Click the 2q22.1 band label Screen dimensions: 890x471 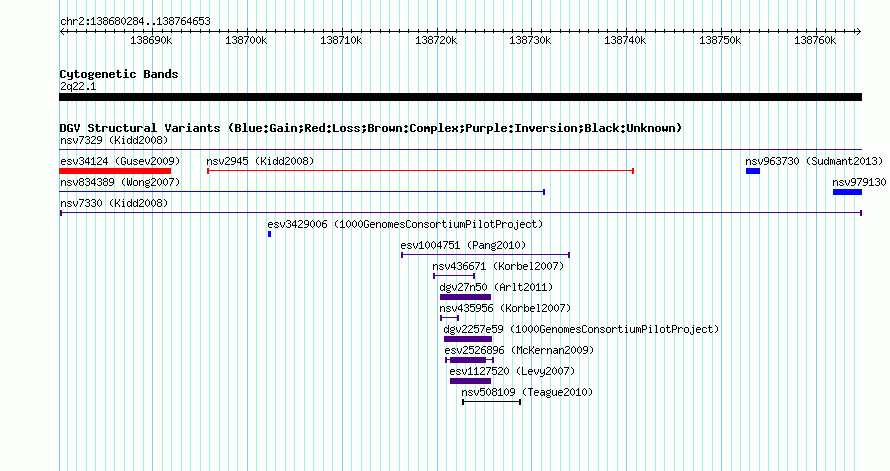[78, 86]
